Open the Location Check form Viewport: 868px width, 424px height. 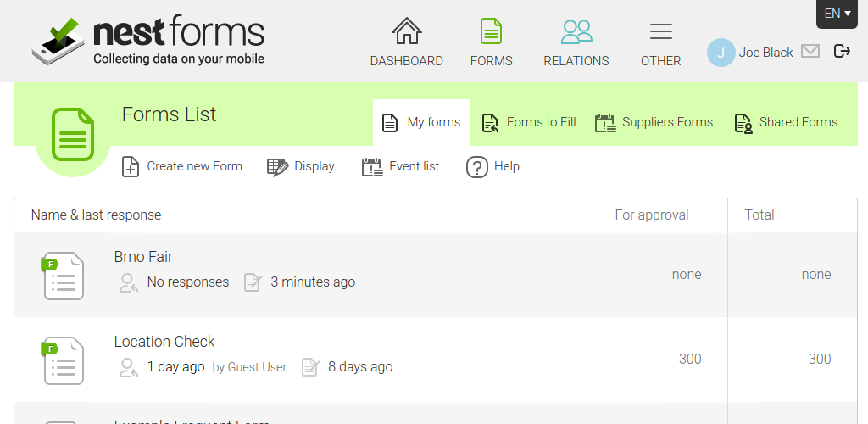point(164,342)
